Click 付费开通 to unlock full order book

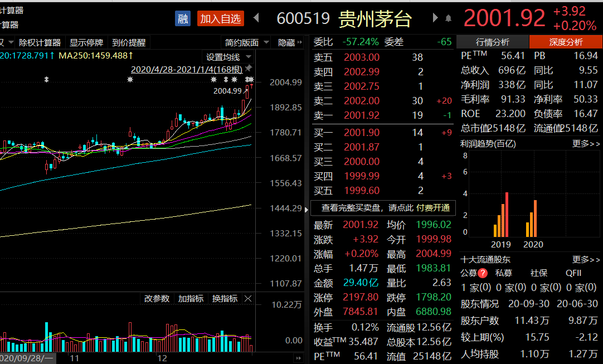coord(433,208)
